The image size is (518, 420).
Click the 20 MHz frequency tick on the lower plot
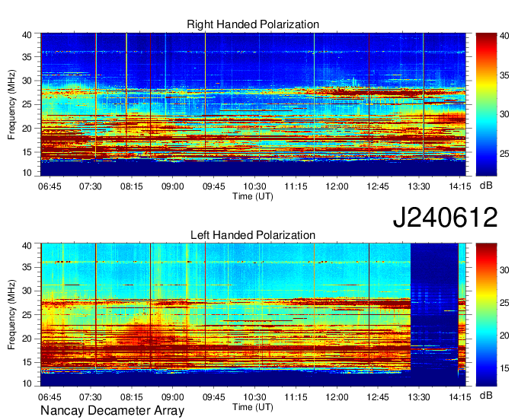click(27, 339)
